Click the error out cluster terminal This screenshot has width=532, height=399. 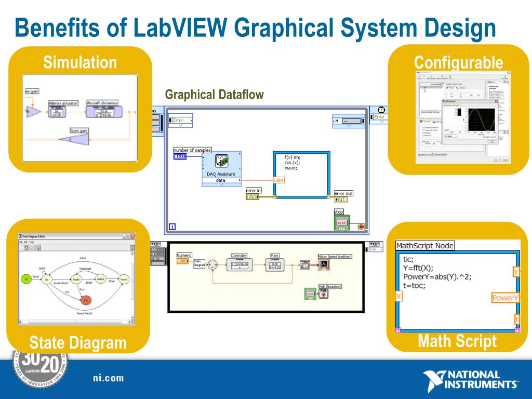tap(341, 199)
